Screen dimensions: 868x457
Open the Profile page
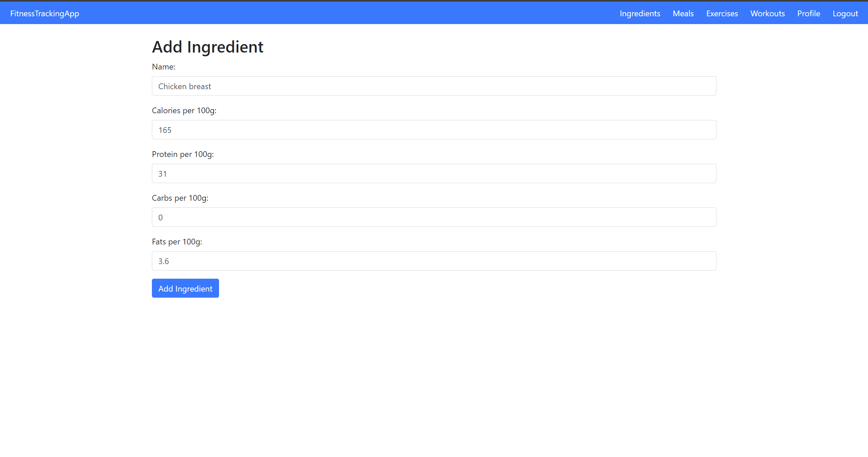(x=809, y=14)
